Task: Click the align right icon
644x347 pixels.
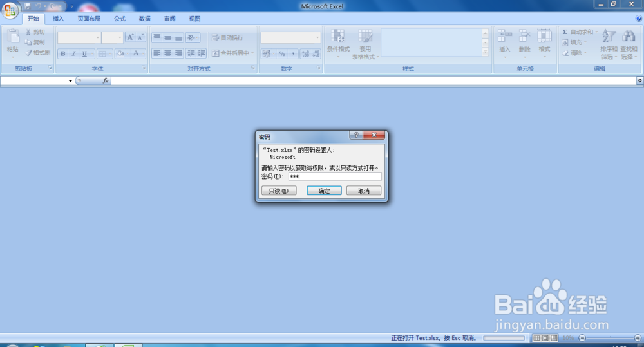Action: point(178,53)
